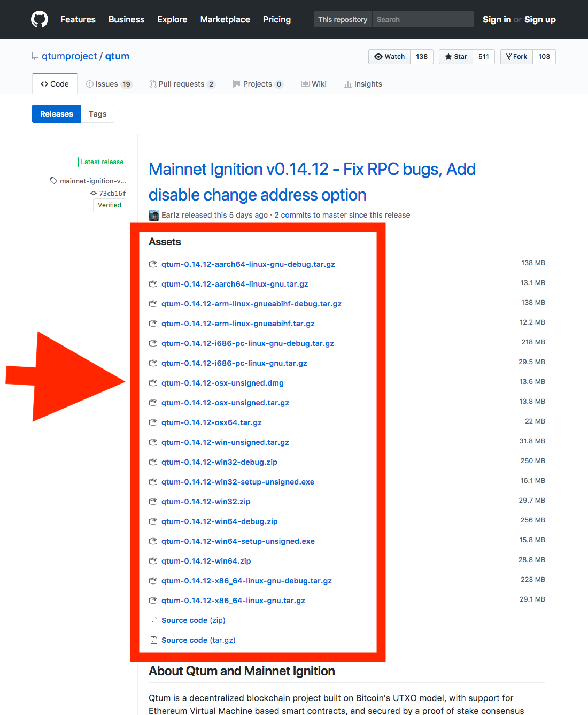Image resolution: width=588 pixels, height=715 pixels.
Task: Switch to Tags view
Action: pyautogui.click(x=98, y=114)
